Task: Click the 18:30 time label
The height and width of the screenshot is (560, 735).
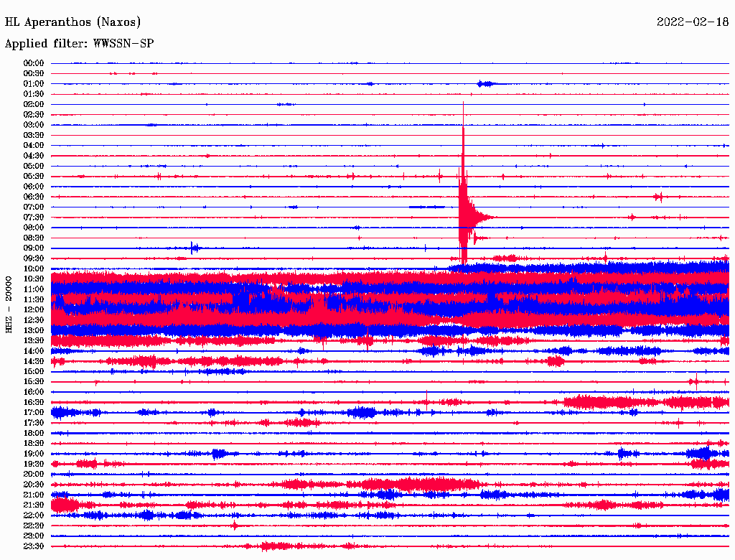Action: click(x=34, y=444)
